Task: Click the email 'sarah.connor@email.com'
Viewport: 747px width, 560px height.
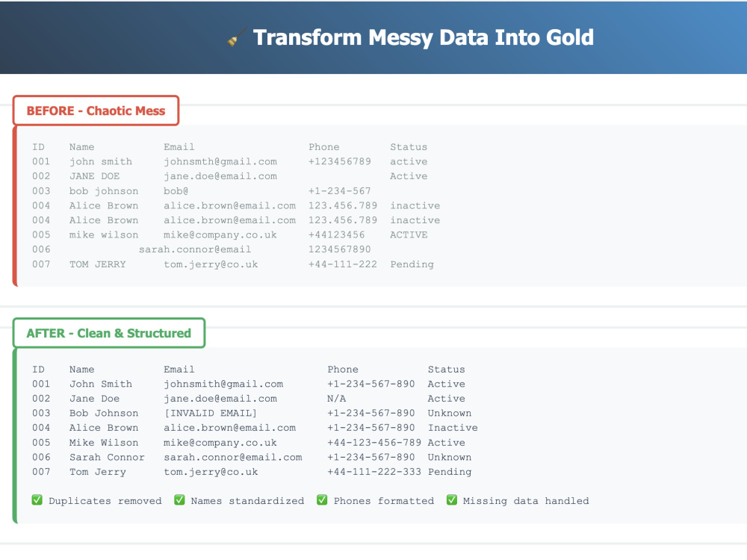Action: (233, 457)
